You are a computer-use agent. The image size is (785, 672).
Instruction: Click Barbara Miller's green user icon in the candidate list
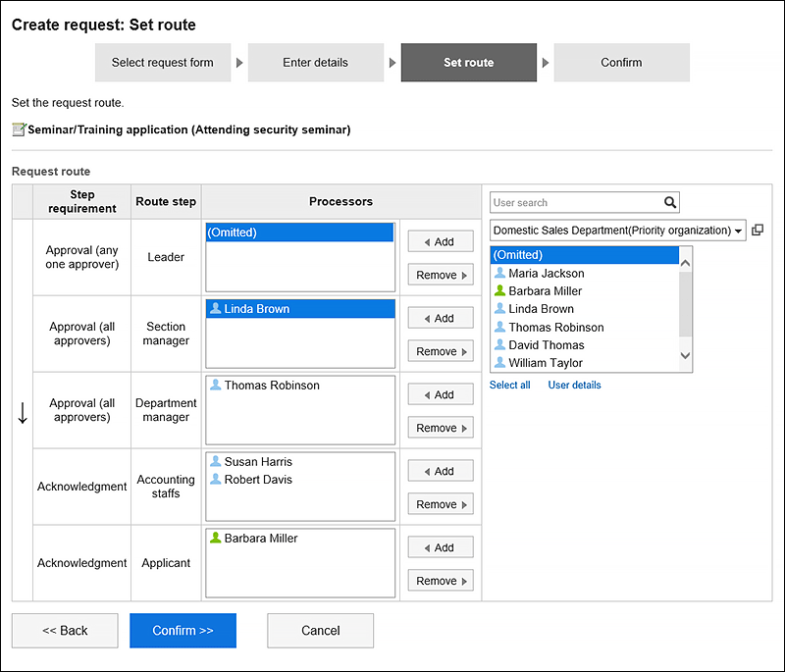499,290
